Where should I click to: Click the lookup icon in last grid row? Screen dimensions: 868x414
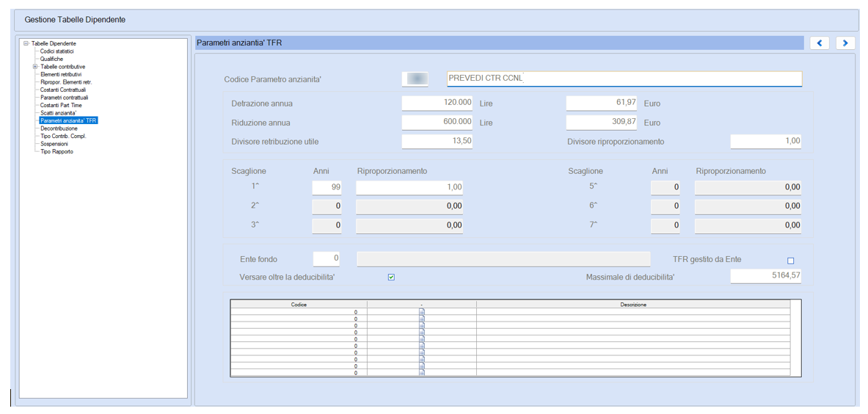(422, 373)
